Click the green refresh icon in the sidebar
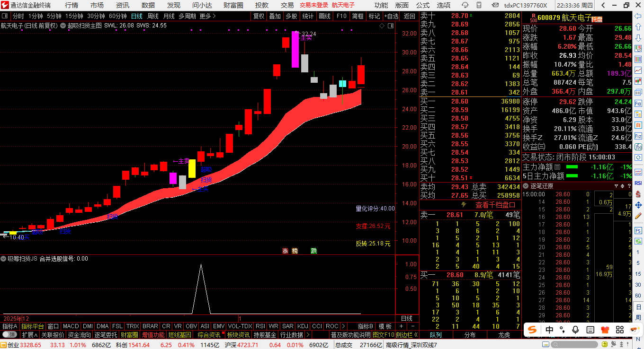 click(637, 241)
